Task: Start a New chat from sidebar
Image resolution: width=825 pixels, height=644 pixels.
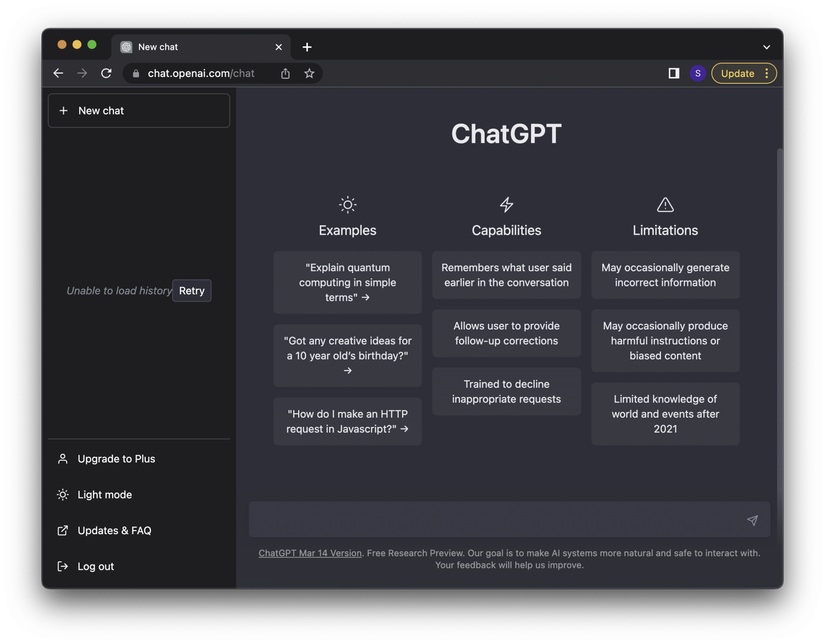Action: (x=139, y=111)
